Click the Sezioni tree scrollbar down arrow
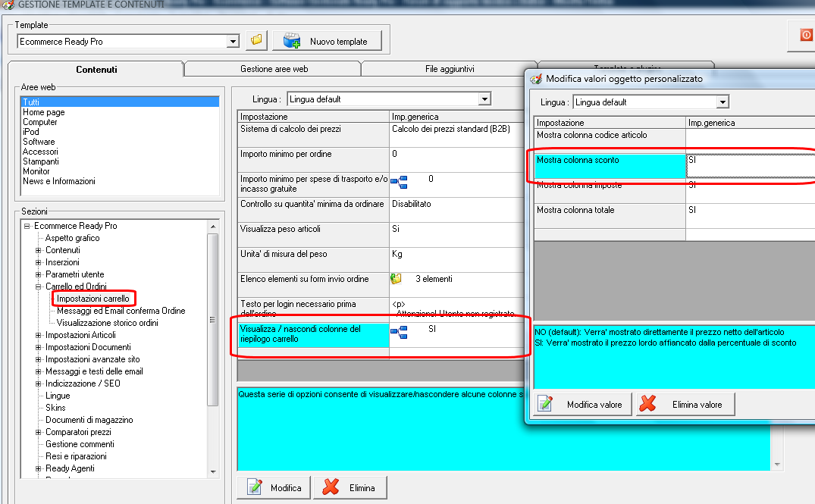The height and width of the screenshot is (504, 815). click(212, 471)
